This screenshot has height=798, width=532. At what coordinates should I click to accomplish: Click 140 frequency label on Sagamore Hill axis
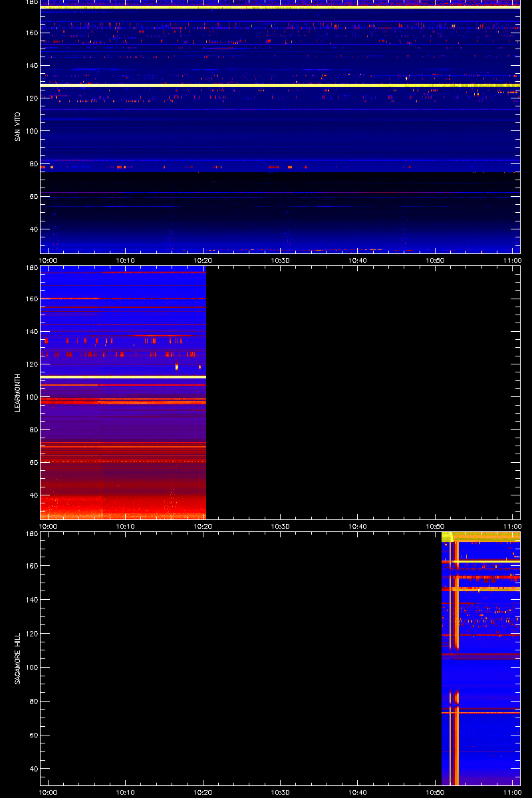coord(31,600)
